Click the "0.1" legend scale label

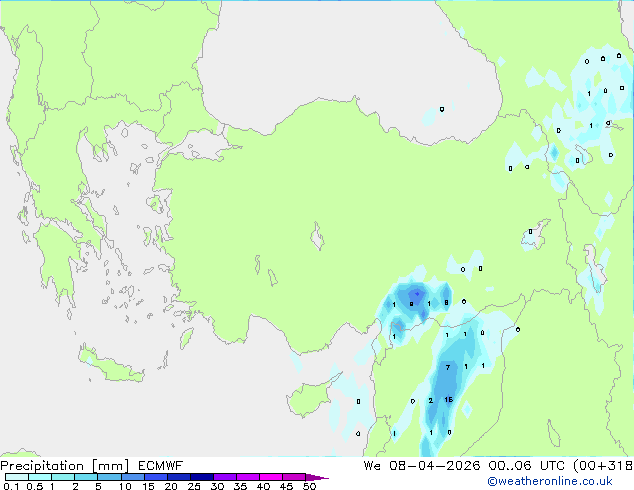tap(11, 486)
